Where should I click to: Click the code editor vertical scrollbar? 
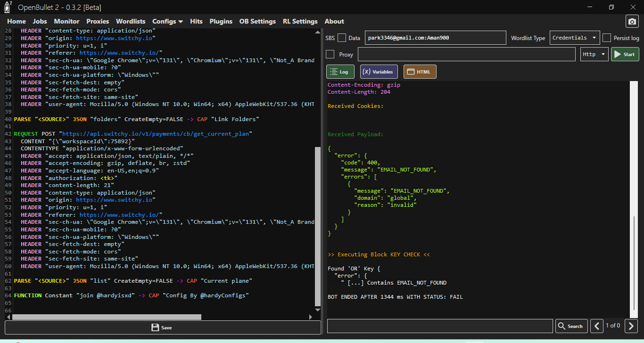tap(318, 226)
